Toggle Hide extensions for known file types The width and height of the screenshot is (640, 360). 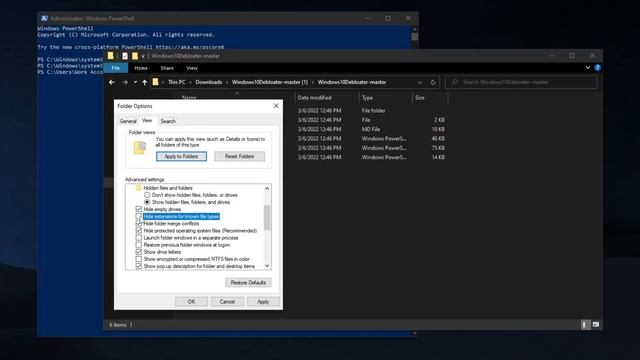[139, 216]
